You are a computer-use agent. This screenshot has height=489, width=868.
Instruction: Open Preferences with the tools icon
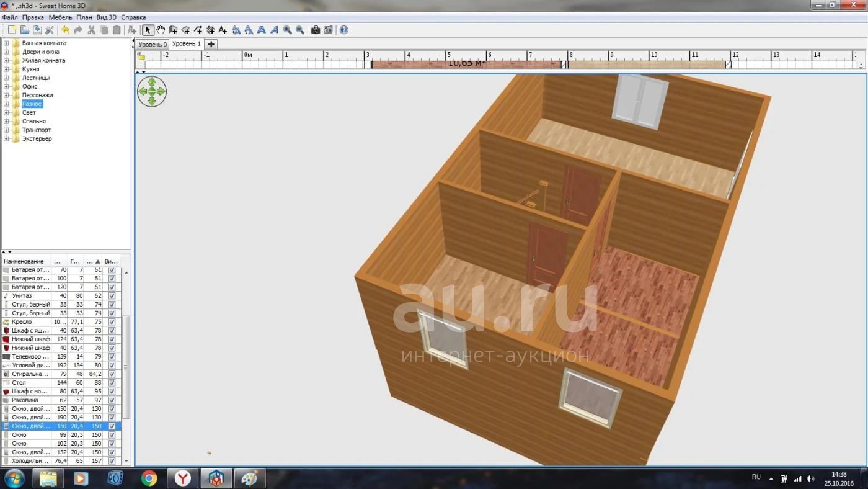50,30
